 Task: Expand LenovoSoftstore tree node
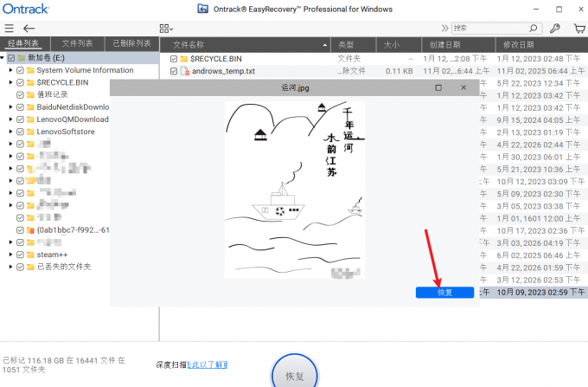click(10, 132)
